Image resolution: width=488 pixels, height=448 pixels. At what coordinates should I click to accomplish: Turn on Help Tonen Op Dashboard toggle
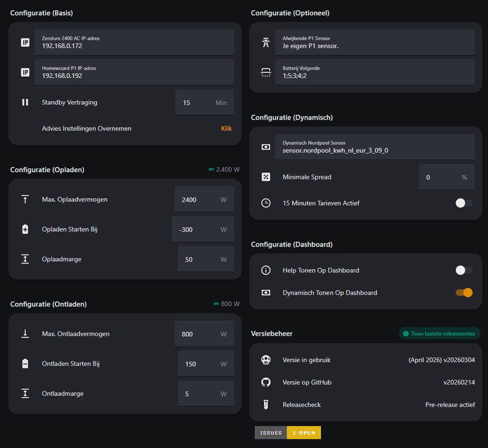click(x=464, y=270)
